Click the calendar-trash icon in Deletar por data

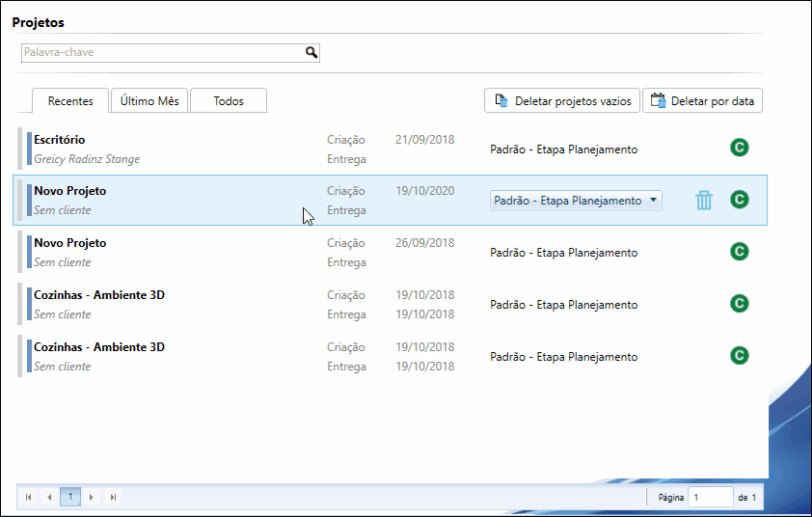(659, 100)
